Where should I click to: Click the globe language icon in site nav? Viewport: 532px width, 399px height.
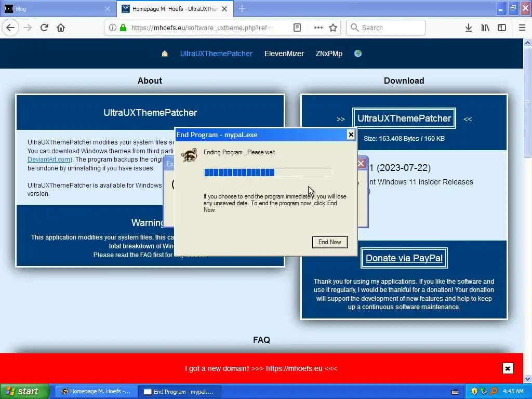358,54
